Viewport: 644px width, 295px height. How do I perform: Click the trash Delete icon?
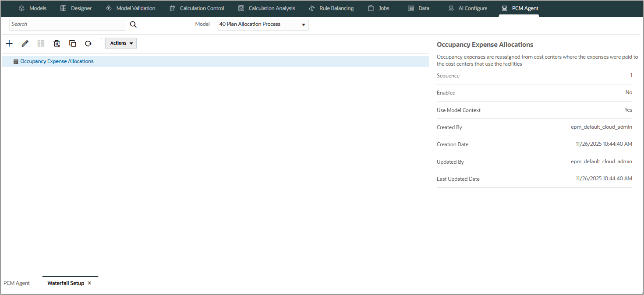[57, 43]
